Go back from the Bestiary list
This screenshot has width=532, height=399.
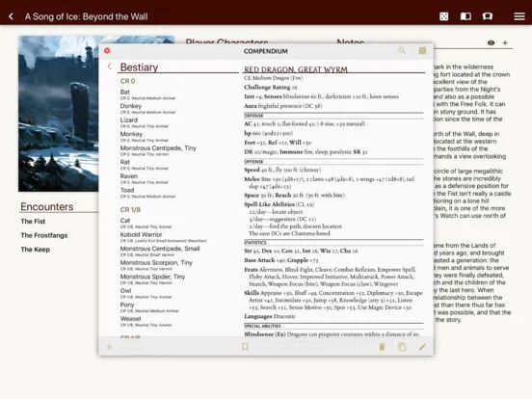click(109, 66)
